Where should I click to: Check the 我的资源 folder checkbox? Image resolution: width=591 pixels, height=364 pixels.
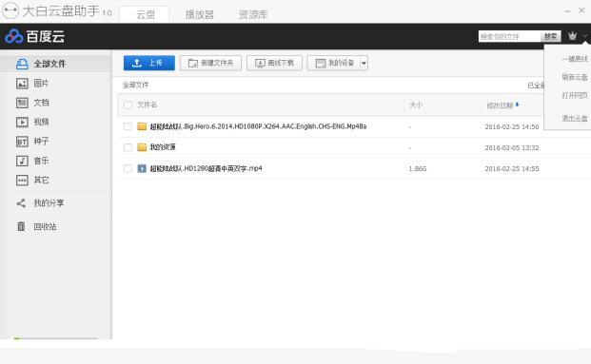coord(128,147)
